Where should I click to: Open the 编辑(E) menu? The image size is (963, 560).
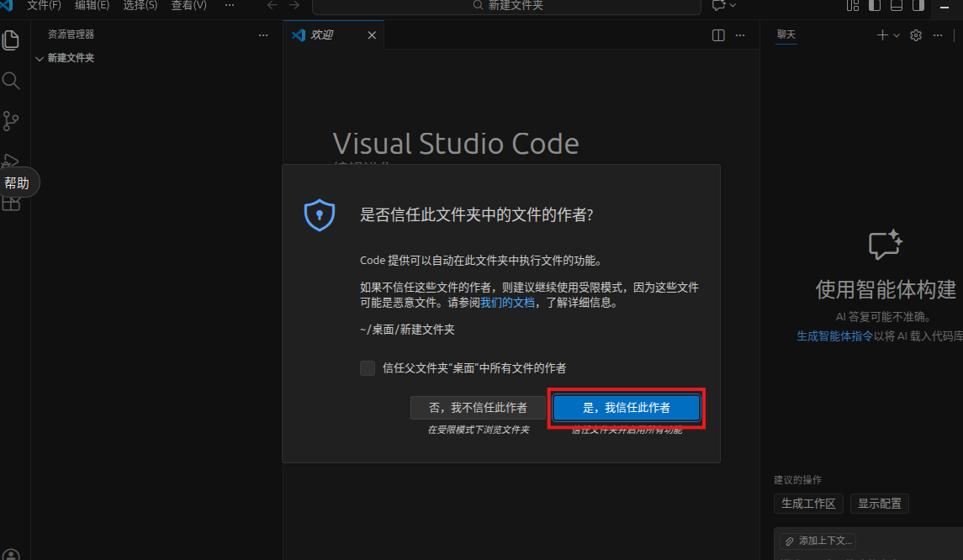92,5
